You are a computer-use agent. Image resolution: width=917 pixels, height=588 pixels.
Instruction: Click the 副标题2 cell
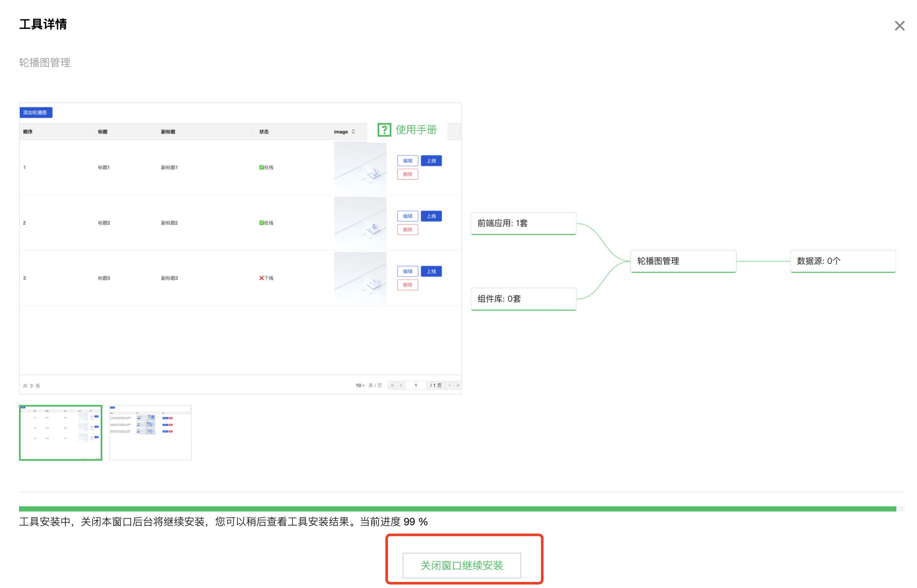point(169,223)
